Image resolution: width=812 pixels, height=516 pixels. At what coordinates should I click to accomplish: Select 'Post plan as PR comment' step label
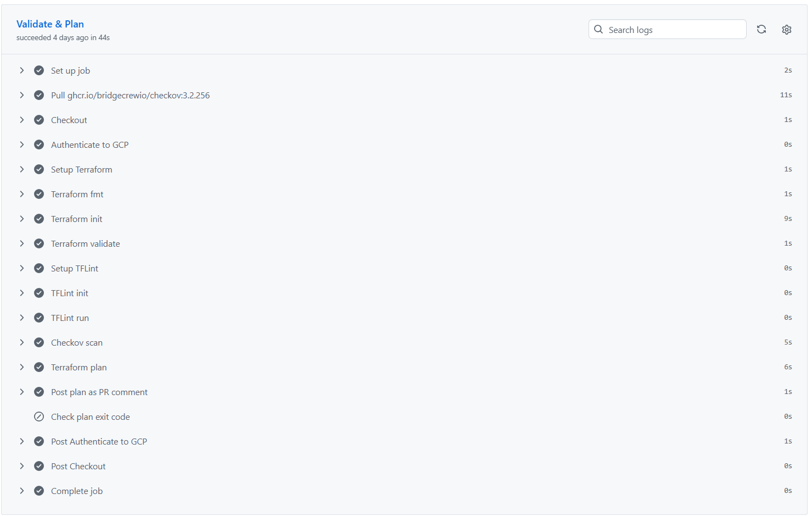click(99, 392)
